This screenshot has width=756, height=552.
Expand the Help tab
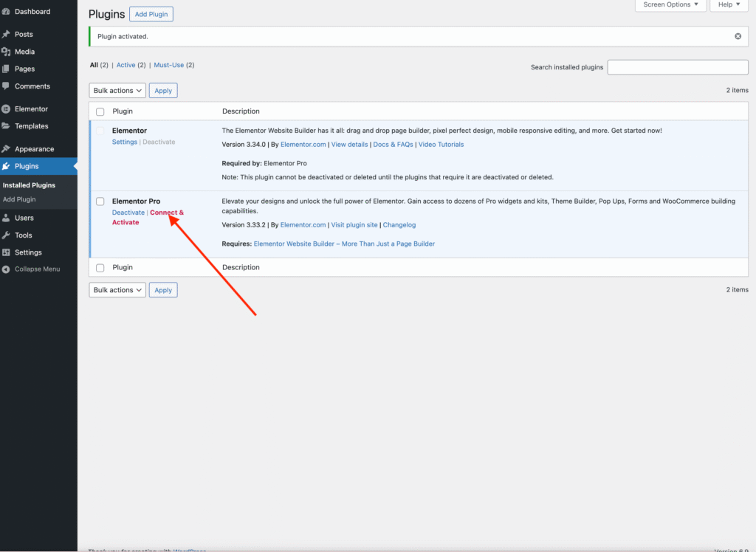point(729,5)
